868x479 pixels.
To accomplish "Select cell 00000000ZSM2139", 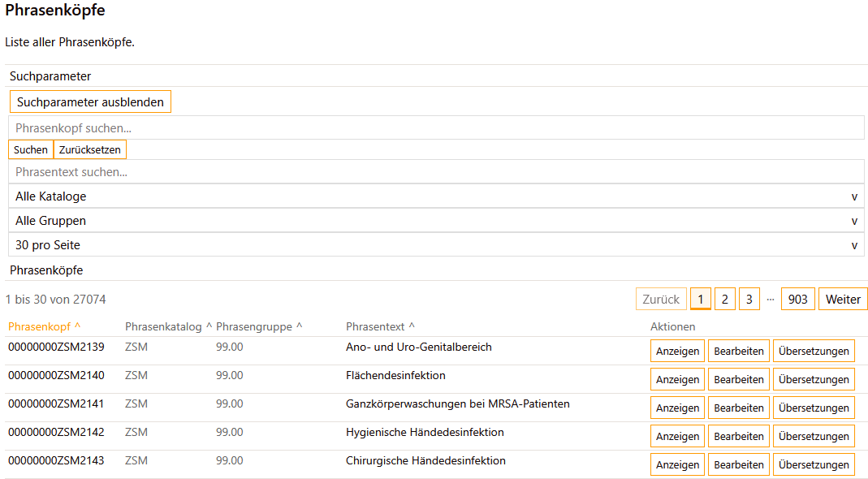I will pos(56,347).
